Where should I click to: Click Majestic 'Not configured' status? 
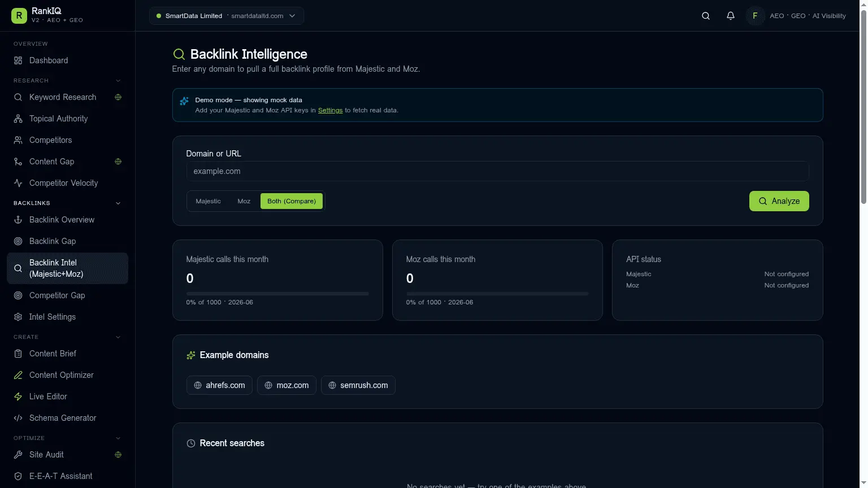click(x=786, y=274)
